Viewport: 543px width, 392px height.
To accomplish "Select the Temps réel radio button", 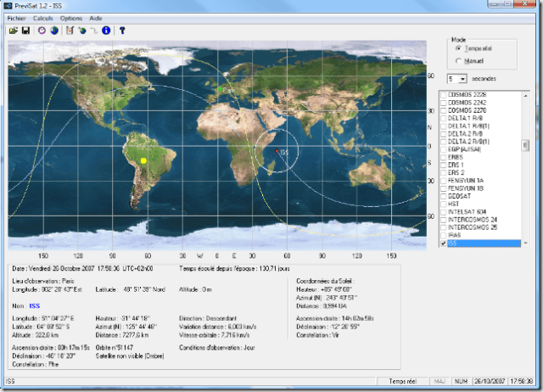I will point(459,49).
